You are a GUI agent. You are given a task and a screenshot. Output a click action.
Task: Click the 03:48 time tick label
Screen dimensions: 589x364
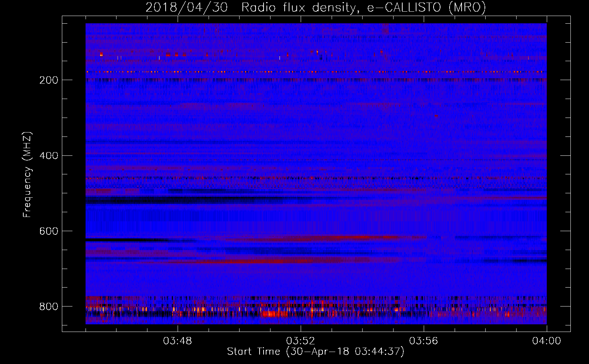tap(177, 341)
